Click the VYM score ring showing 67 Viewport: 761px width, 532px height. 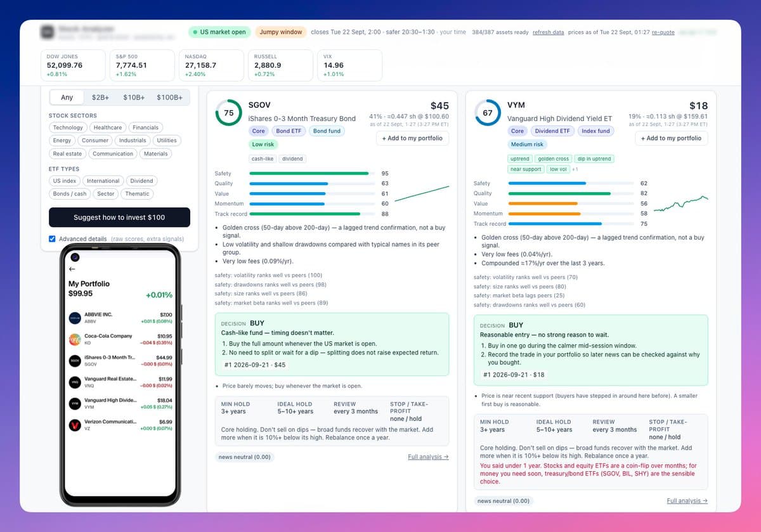(x=488, y=113)
